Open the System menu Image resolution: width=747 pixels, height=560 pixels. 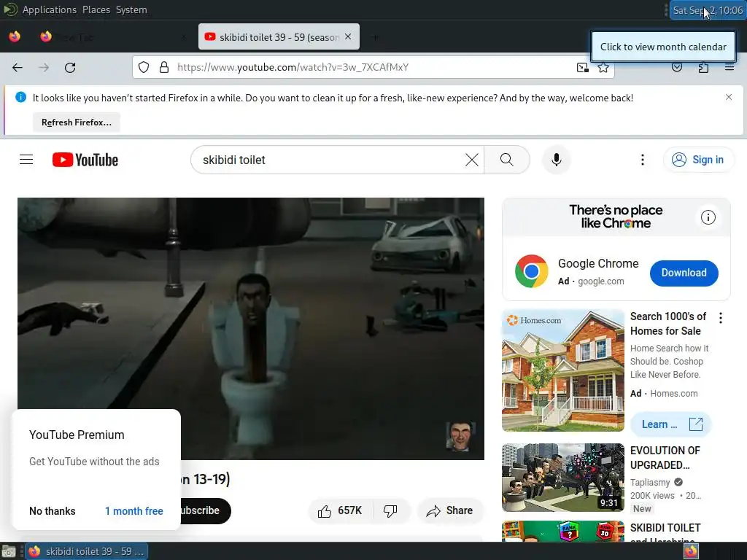click(x=131, y=9)
